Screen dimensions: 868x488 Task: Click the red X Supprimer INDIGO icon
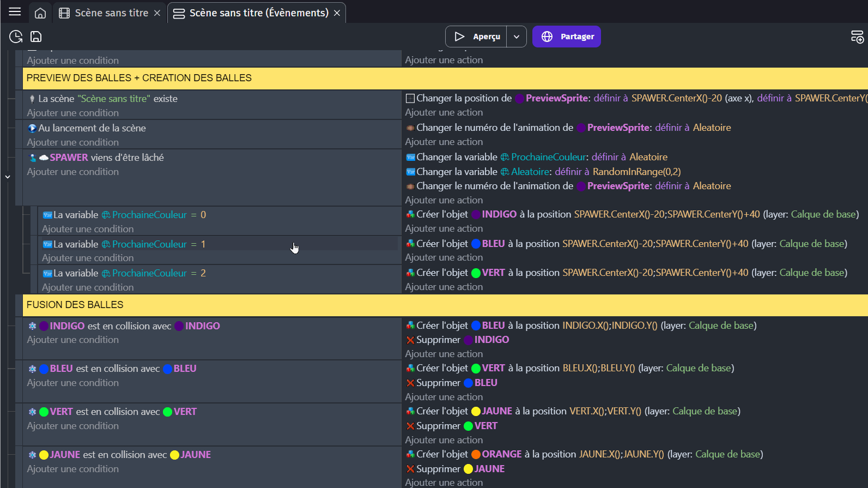coord(410,340)
